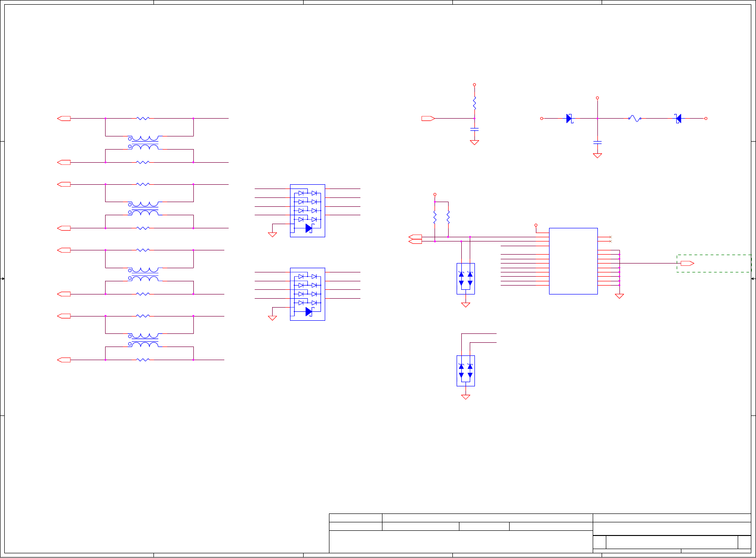756x558 pixels.
Task: Select the right resistor of the pull-up pair
Action: tap(448, 217)
